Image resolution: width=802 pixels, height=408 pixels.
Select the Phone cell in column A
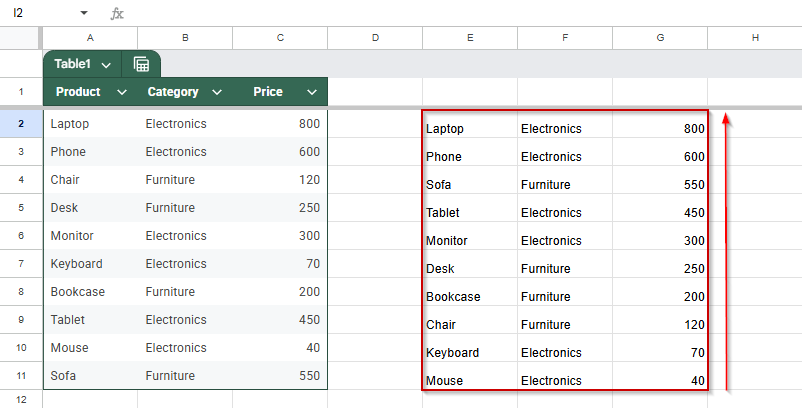[91, 152]
